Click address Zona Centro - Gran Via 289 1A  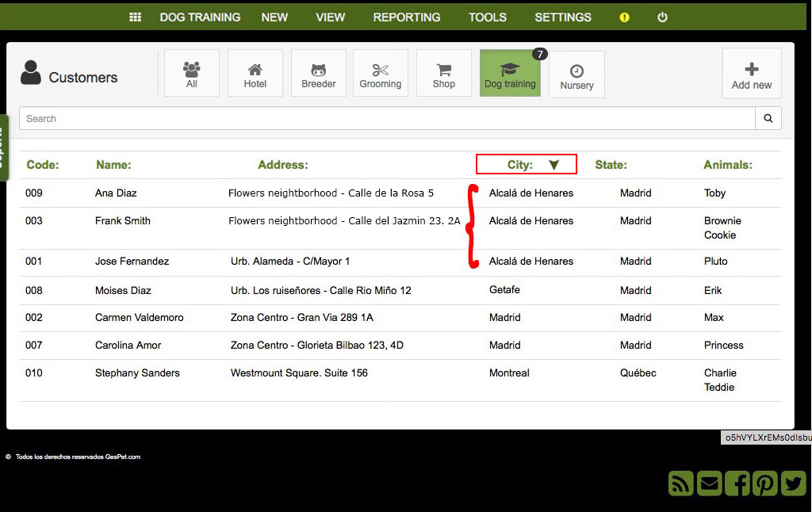coord(301,317)
